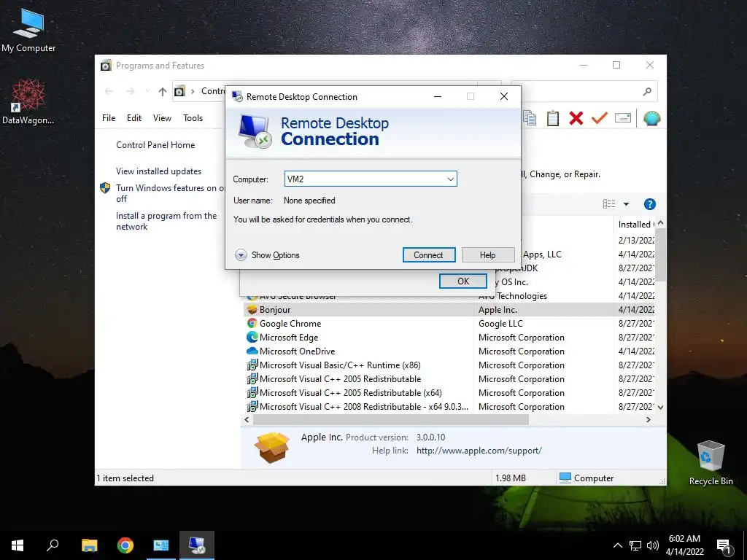Screen dimensions: 747x560
Task: Open the Recycle Bin desktop icon
Action: [711, 463]
